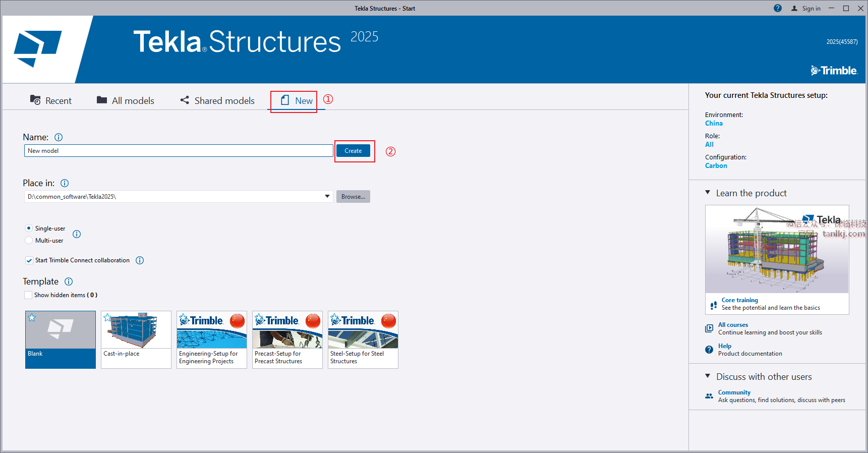This screenshot has height=453, width=868.
Task: Click the Name input field
Action: (179, 151)
